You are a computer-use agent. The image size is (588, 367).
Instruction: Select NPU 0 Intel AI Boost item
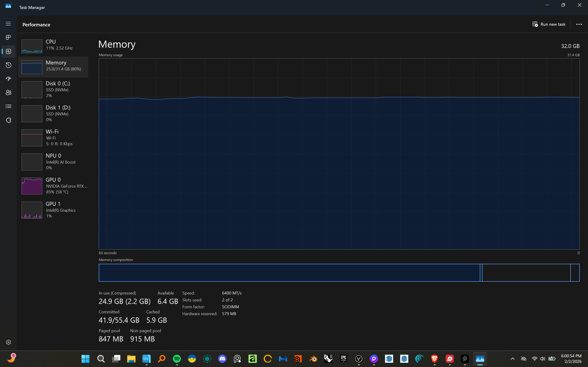click(x=53, y=162)
